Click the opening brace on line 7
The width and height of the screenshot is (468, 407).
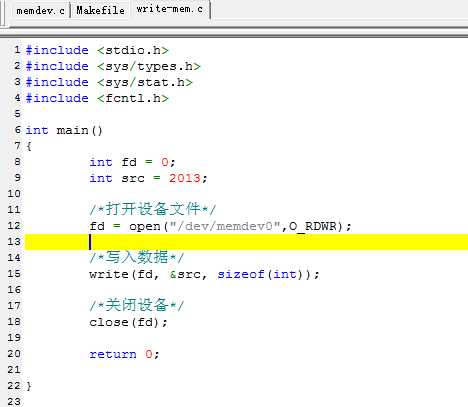pos(29,146)
